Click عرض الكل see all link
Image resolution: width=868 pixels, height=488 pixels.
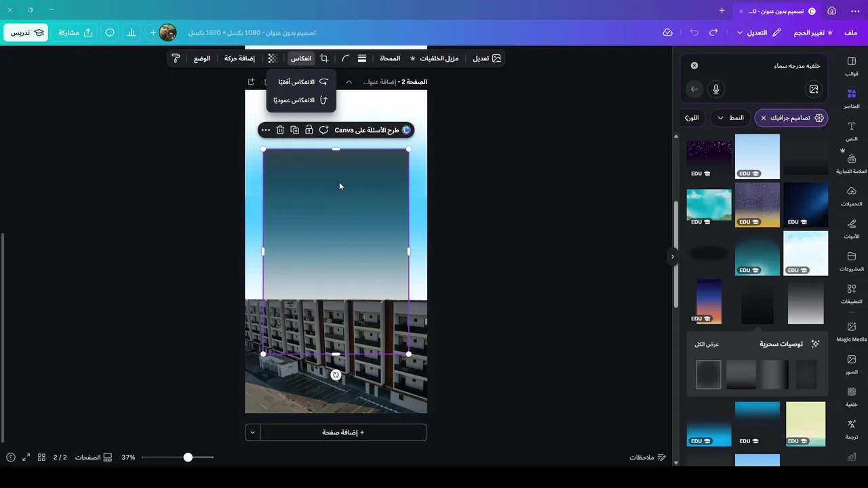coord(707,344)
